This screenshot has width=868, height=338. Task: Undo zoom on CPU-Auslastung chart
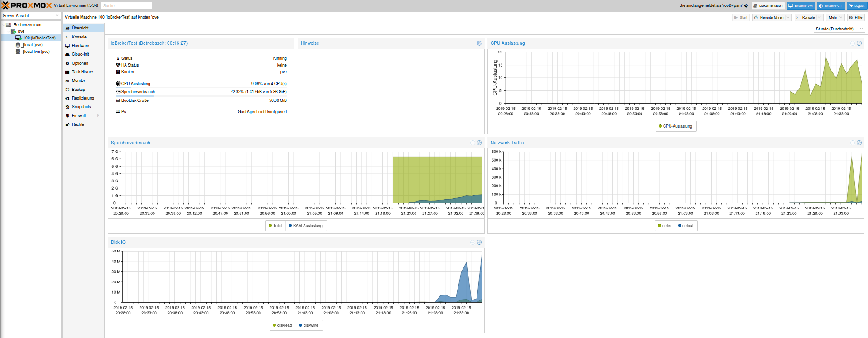(x=852, y=43)
